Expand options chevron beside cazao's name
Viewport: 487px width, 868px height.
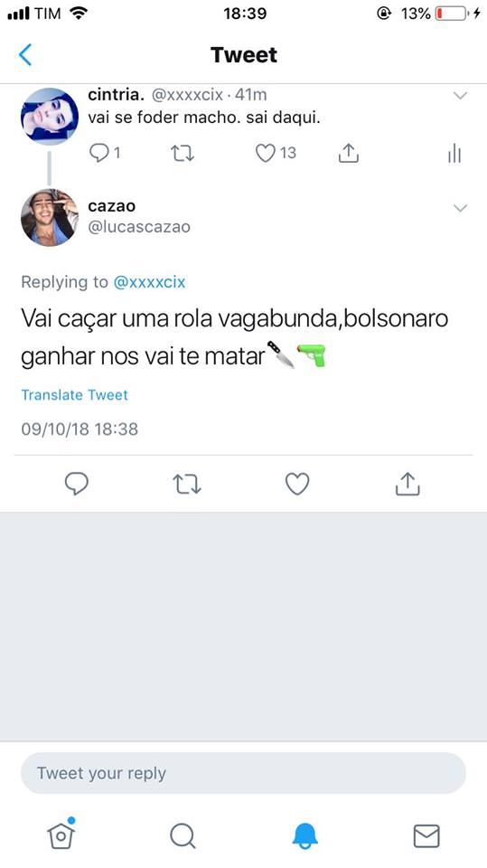(x=461, y=208)
